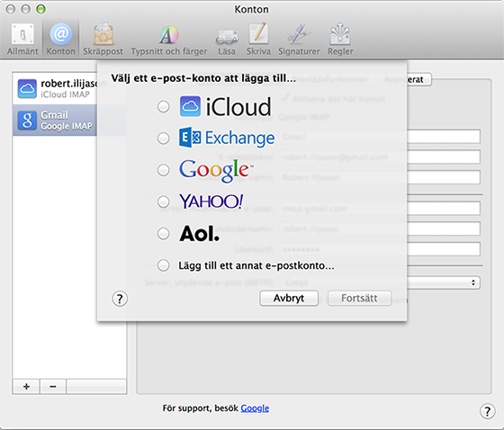Open the Signaturer preferences
Viewport: 504px width, 430px height.
pos(299,40)
